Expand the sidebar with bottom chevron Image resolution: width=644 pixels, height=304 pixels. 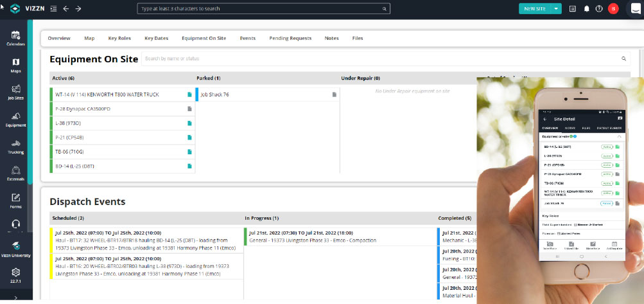(15, 298)
